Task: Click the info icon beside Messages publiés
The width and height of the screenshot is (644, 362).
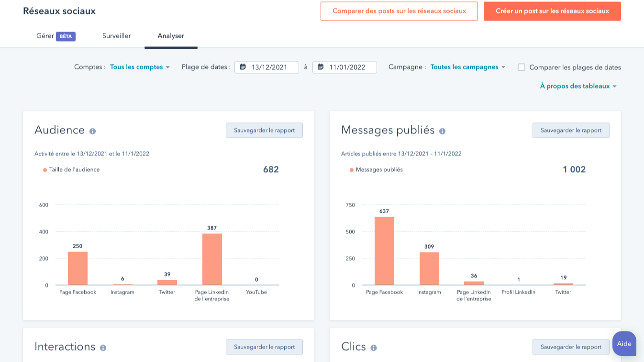Action: click(443, 130)
